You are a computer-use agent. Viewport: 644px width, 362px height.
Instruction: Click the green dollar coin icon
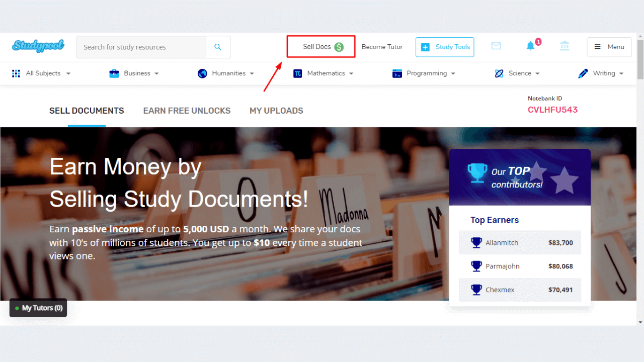click(x=339, y=47)
